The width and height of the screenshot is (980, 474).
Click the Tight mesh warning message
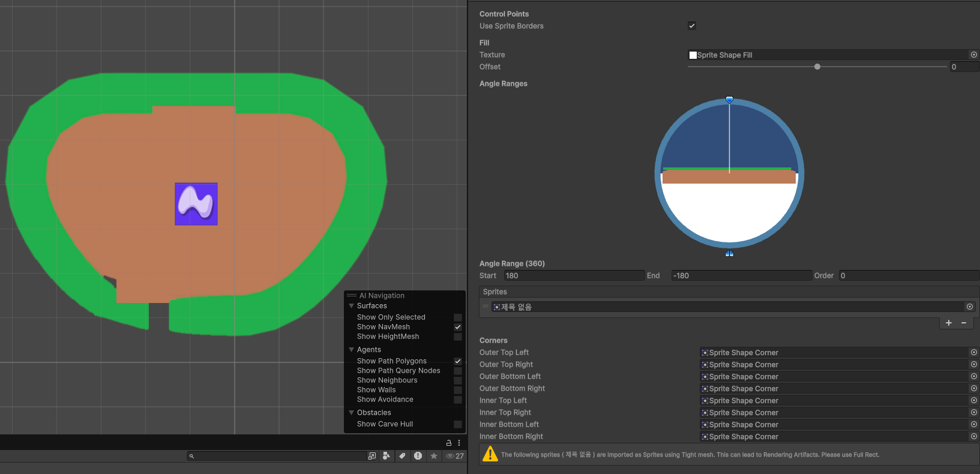click(690, 455)
